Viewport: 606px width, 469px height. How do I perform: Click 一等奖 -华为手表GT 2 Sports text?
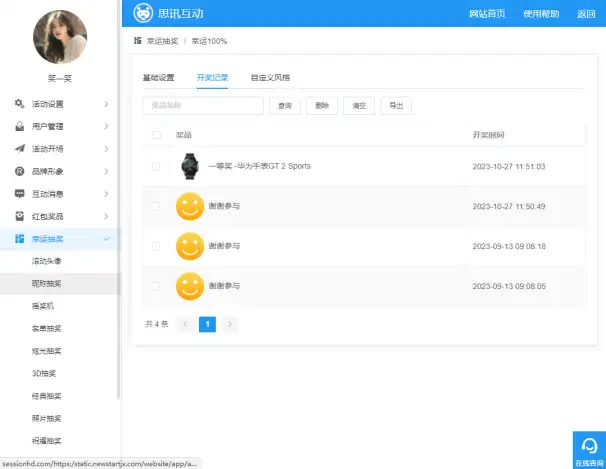tap(260, 166)
